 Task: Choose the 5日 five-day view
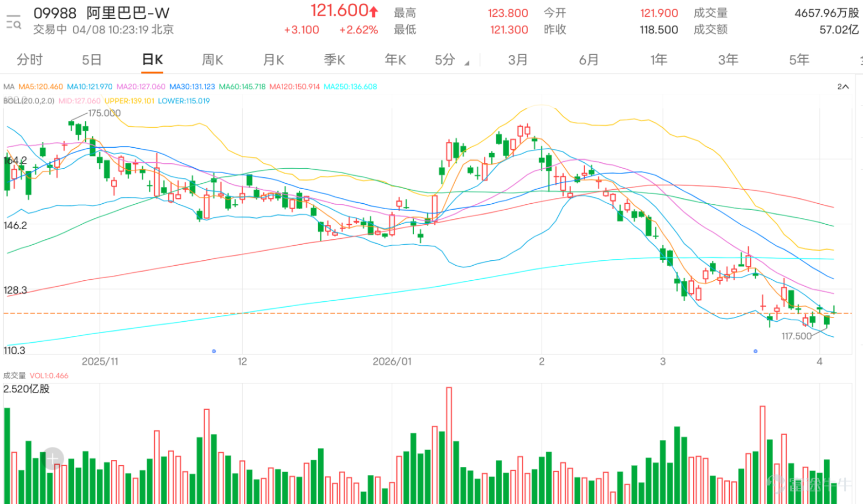[x=92, y=60]
